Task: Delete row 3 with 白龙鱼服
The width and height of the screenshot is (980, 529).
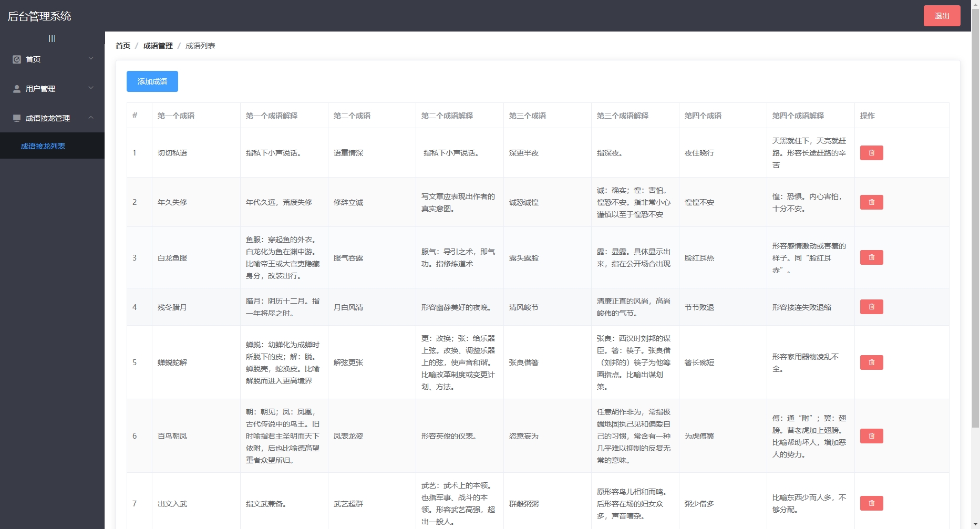Action: tap(871, 257)
